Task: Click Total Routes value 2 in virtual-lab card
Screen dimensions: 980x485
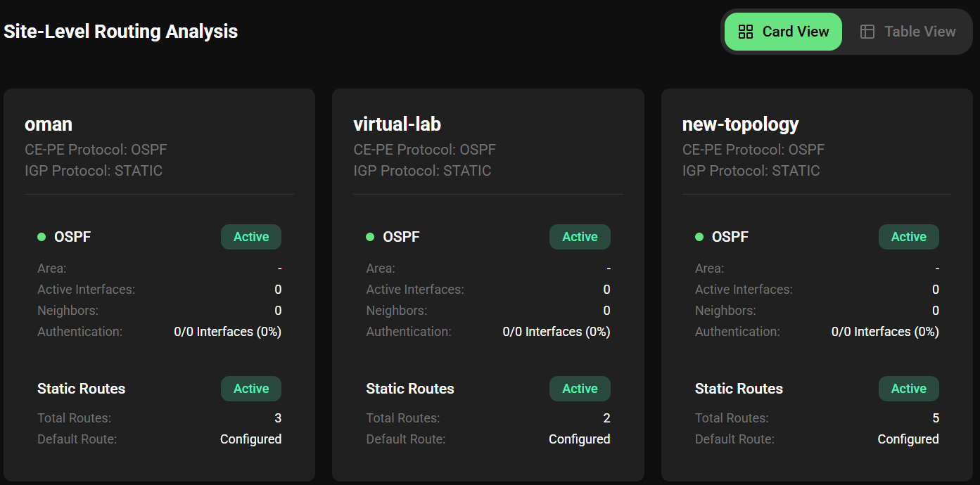Action: pyautogui.click(x=606, y=418)
